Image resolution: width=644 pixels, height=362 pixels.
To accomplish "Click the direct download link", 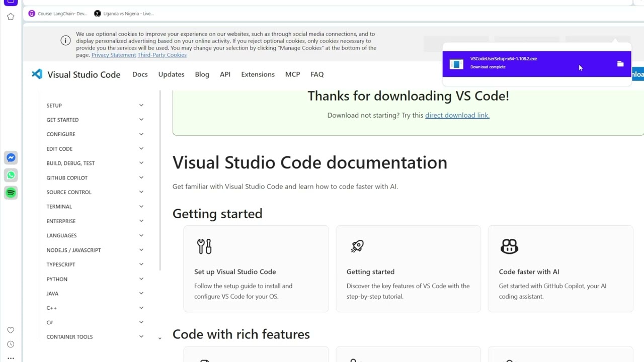I will 457,115.
